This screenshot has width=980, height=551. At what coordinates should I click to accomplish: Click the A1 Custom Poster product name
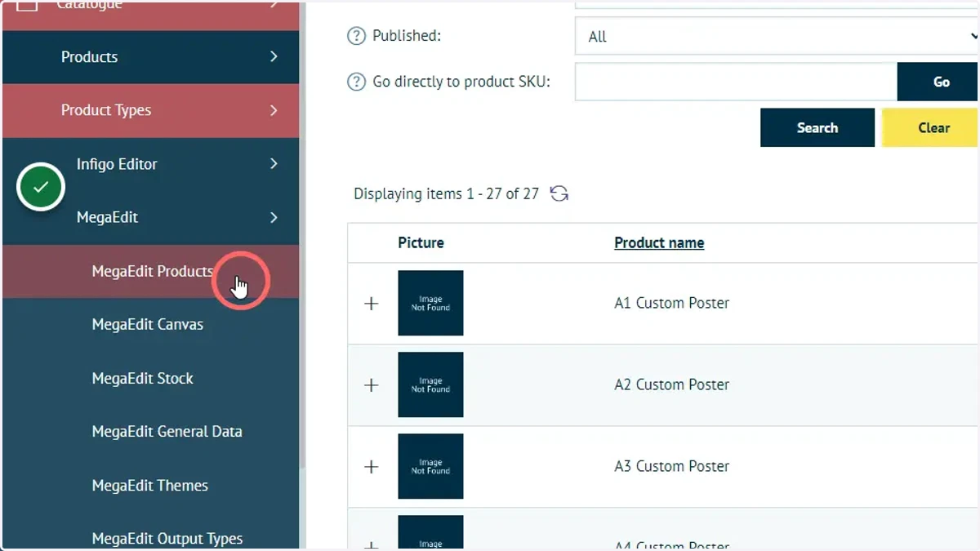(x=671, y=303)
